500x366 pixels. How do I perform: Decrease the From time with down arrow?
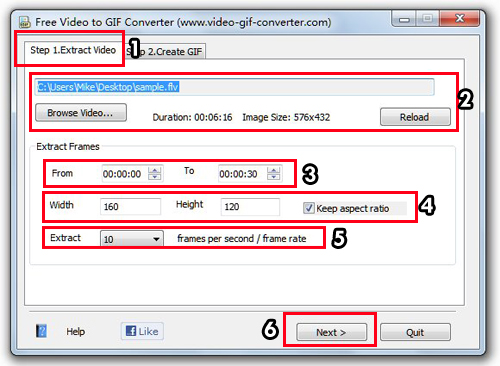tap(154, 177)
